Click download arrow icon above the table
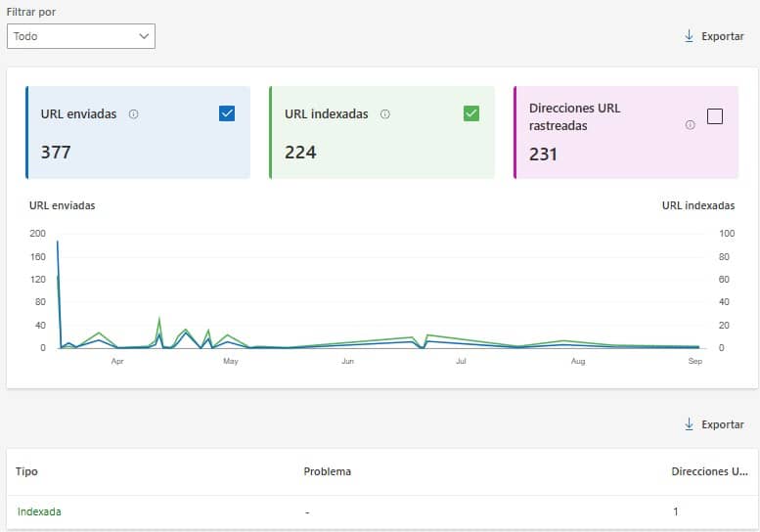 click(x=690, y=424)
